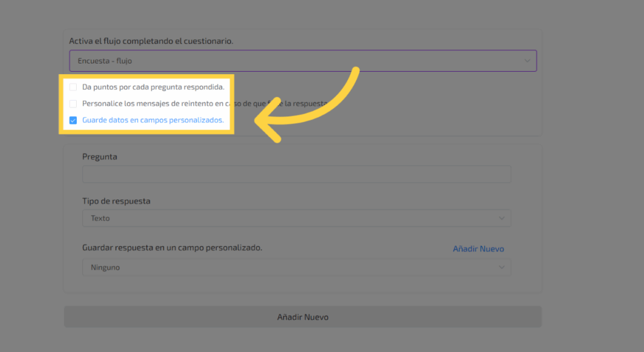This screenshot has width=644, height=352.
Task: Click the chevron icon in the Ninguno selector
Action: click(501, 267)
